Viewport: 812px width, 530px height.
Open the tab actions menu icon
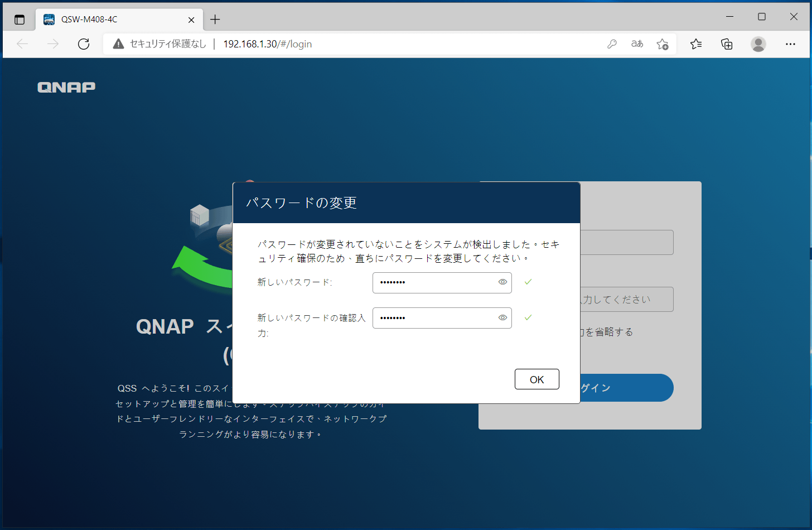coord(20,20)
